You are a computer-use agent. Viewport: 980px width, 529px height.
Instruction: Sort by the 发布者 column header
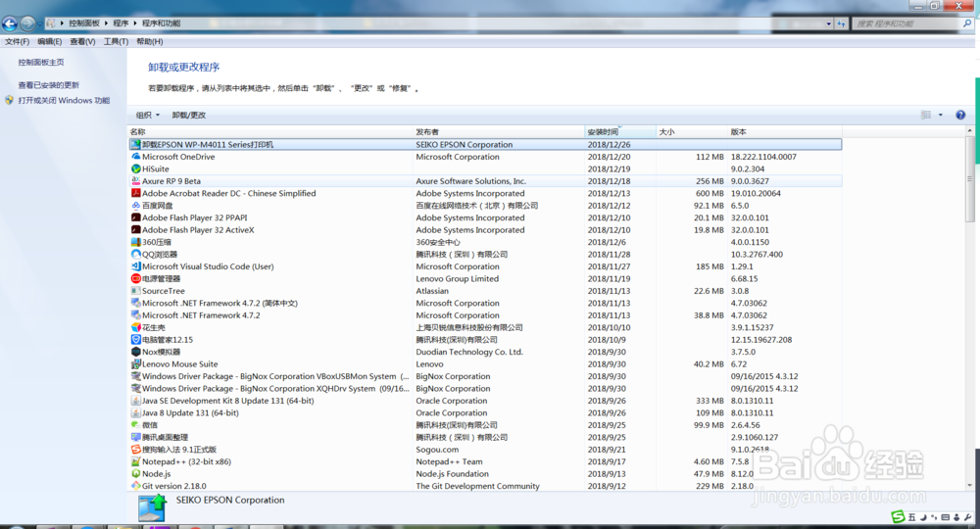pos(498,132)
